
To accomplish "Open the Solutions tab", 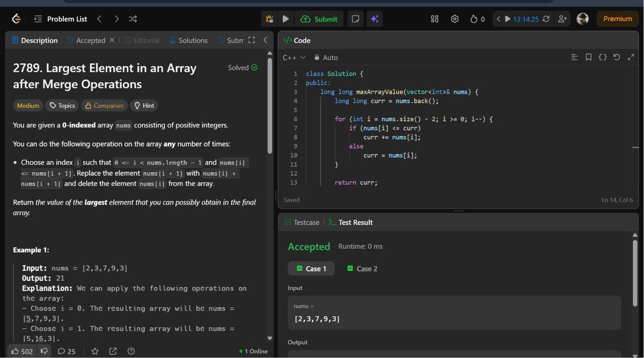I will coord(188,40).
